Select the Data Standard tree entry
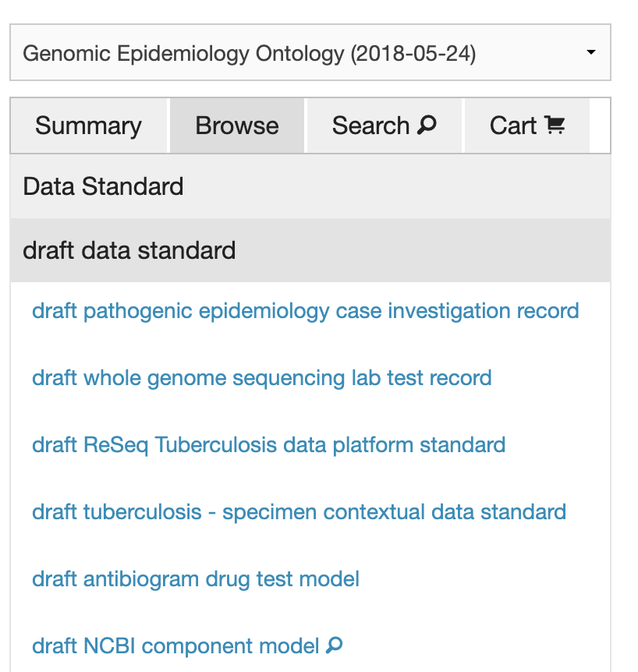Image resolution: width=638 pixels, height=672 pixels. [103, 186]
